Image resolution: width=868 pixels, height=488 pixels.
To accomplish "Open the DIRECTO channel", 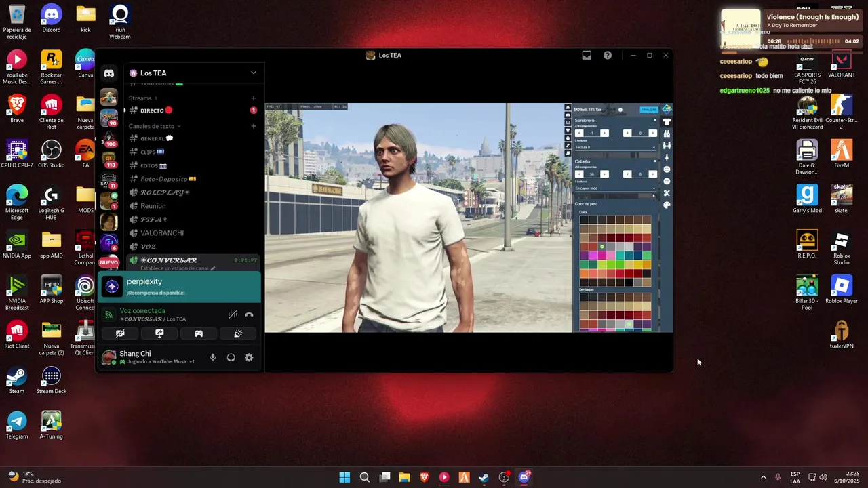I will pyautogui.click(x=193, y=110).
